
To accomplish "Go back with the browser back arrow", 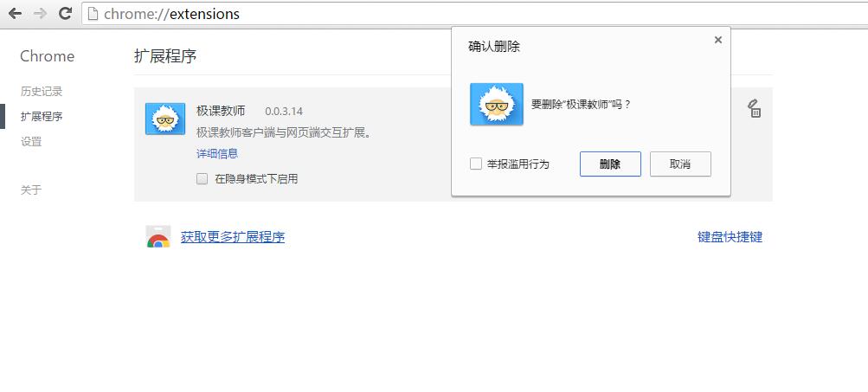I will pyautogui.click(x=15, y=13).
